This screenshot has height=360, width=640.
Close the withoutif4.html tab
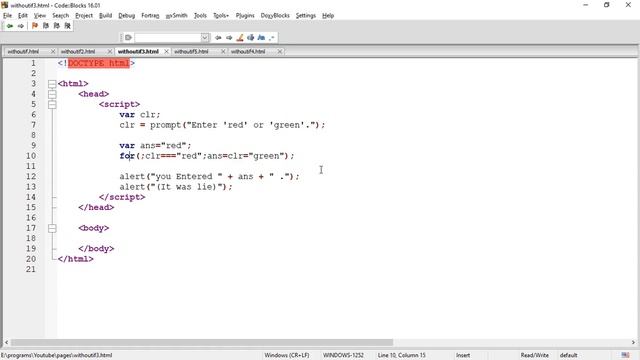coord(280,51)
